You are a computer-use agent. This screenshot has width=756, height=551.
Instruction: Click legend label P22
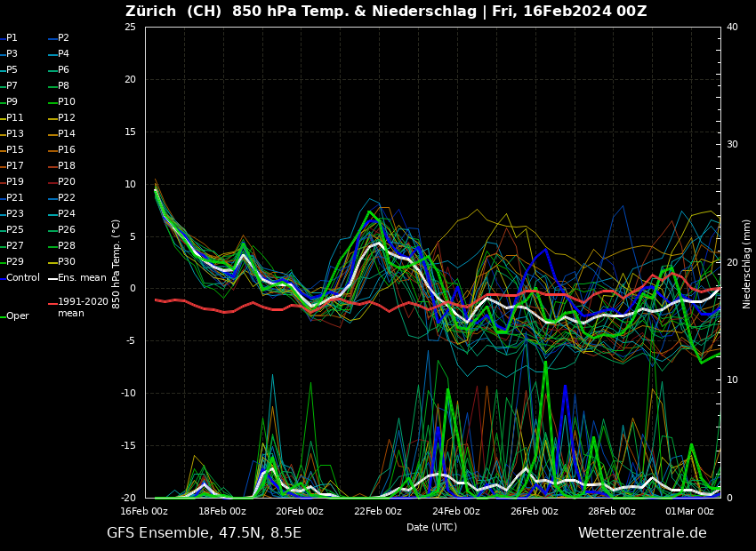(x=67, y=197)
